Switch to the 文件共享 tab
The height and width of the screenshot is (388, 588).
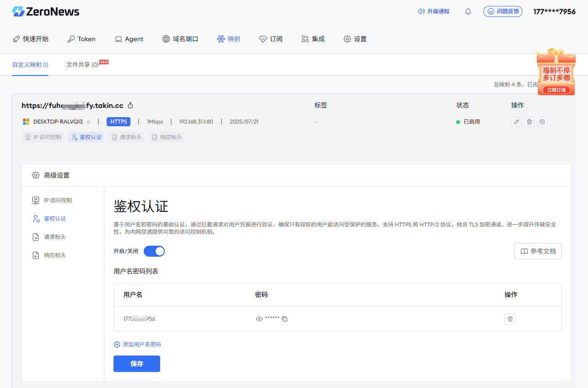pos(81,64)
